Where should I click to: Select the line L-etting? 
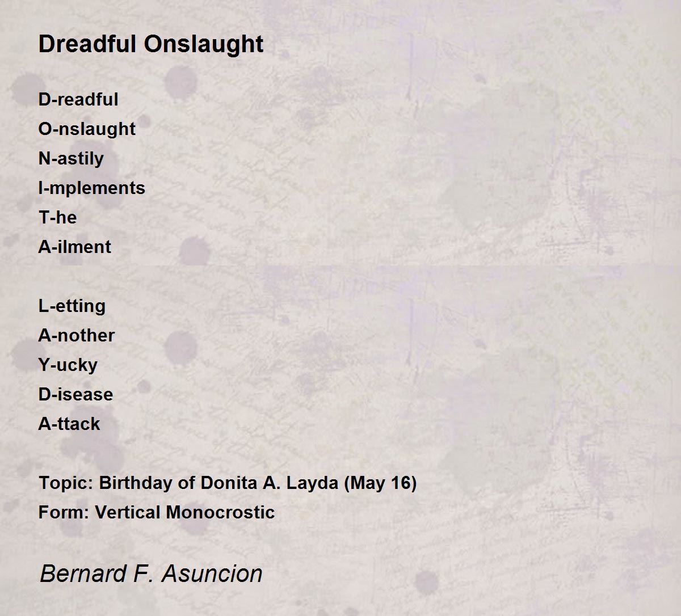point(72,306)
